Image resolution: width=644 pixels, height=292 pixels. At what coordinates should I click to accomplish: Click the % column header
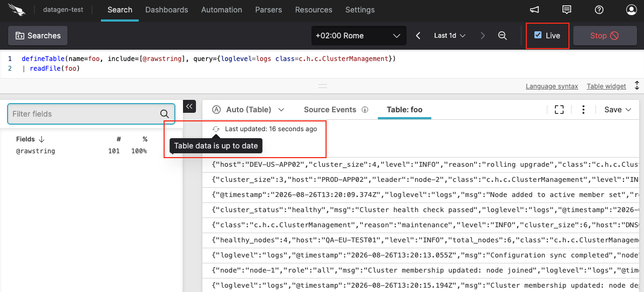click(145, 139)
